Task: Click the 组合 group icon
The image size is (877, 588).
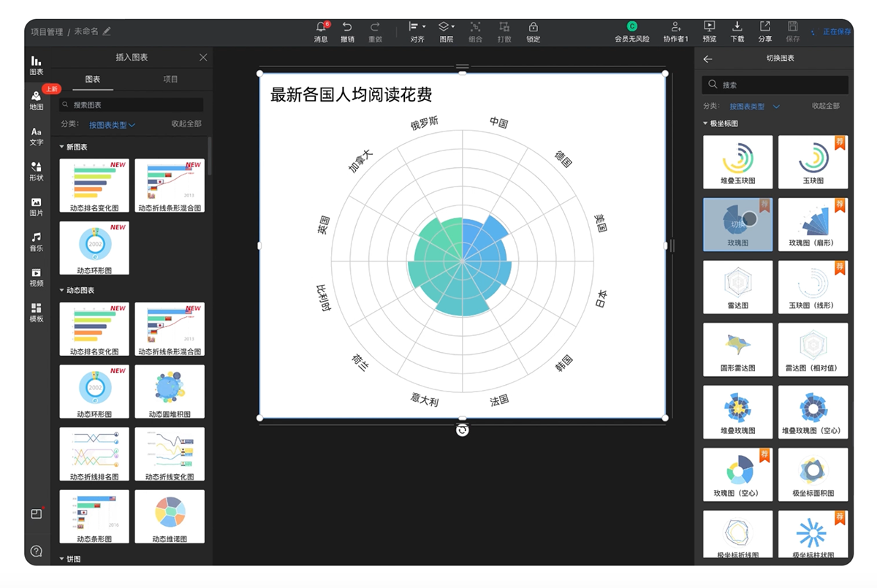Action: point(475,31)
